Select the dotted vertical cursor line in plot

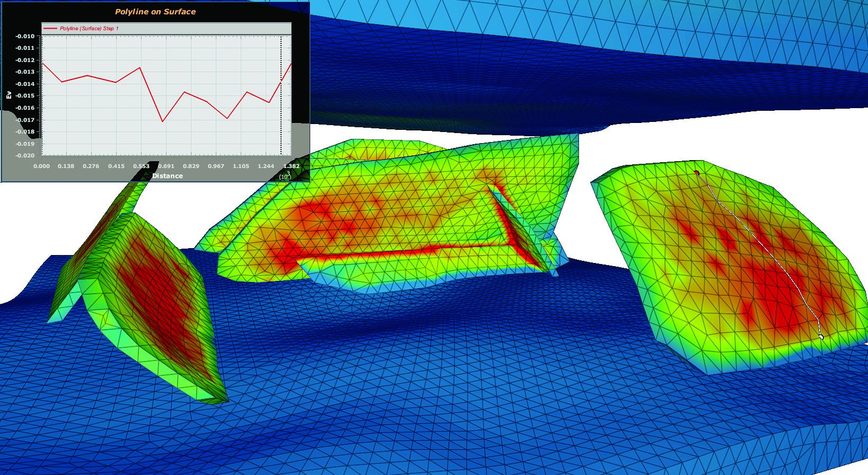pos(281,95)
